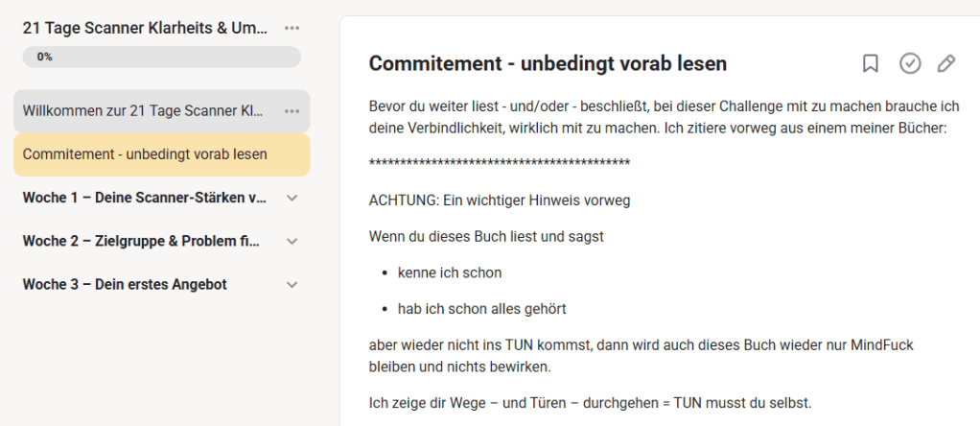Click the lesson heading in content area
Image resolution: width=980 pixels, height=426 pixels.
pyautogui.click(x=548, y=63)
